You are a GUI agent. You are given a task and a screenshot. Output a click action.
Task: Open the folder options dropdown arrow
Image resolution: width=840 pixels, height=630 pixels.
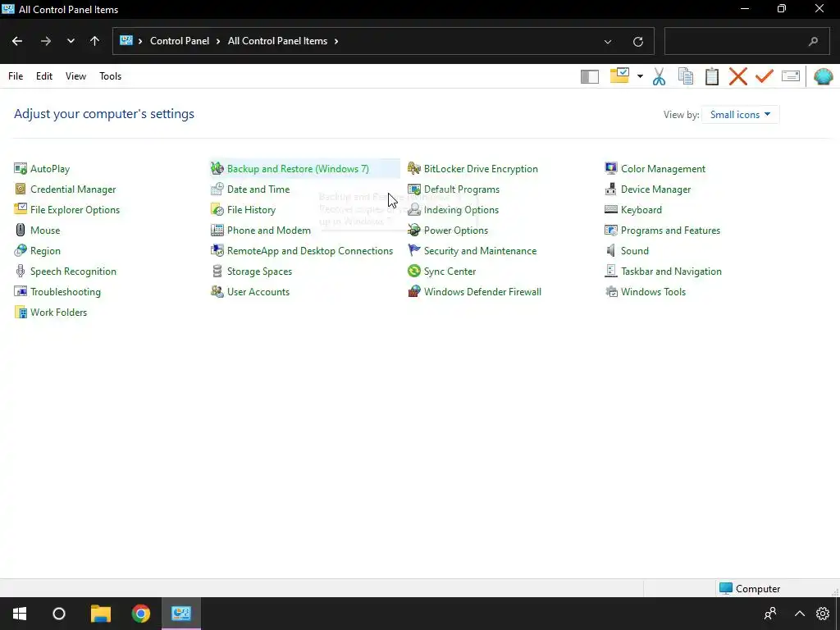point(640,76)
